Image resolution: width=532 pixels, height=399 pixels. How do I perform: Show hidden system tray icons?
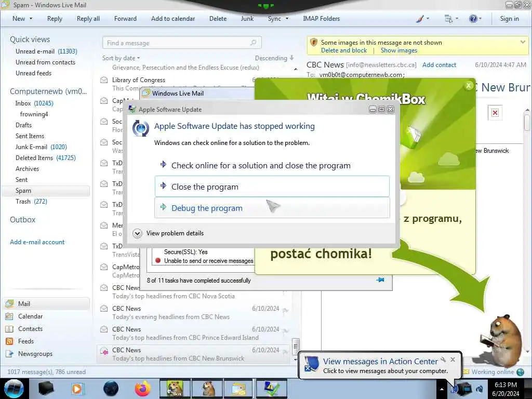pyautogui.click(x=442, y=389)
